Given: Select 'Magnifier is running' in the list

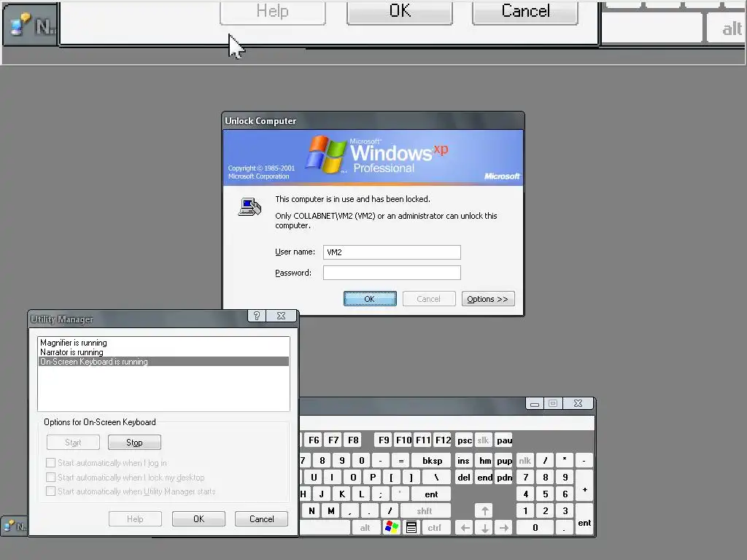Looking at the screenshot, I should tap(163, 343).
